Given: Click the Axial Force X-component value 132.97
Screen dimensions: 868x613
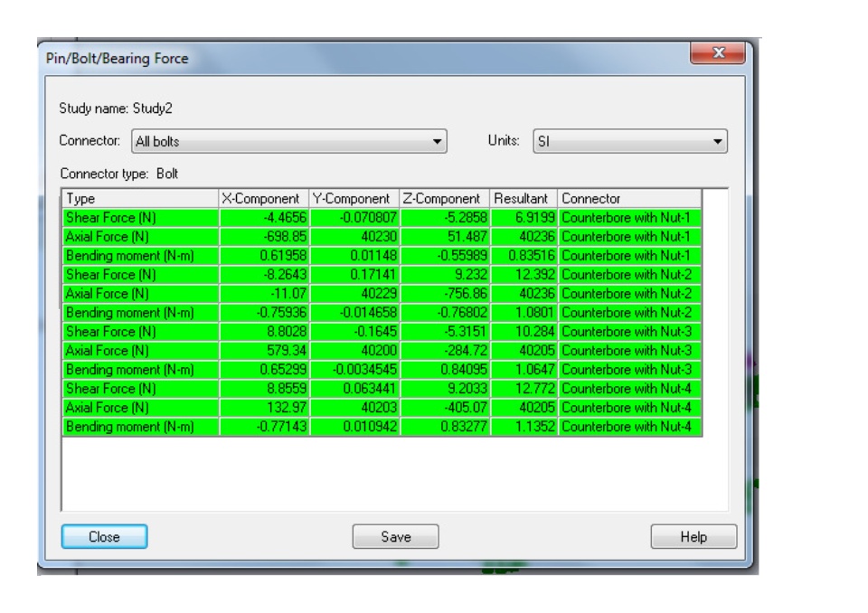Looking at the screenshot, I should (287, 408).
